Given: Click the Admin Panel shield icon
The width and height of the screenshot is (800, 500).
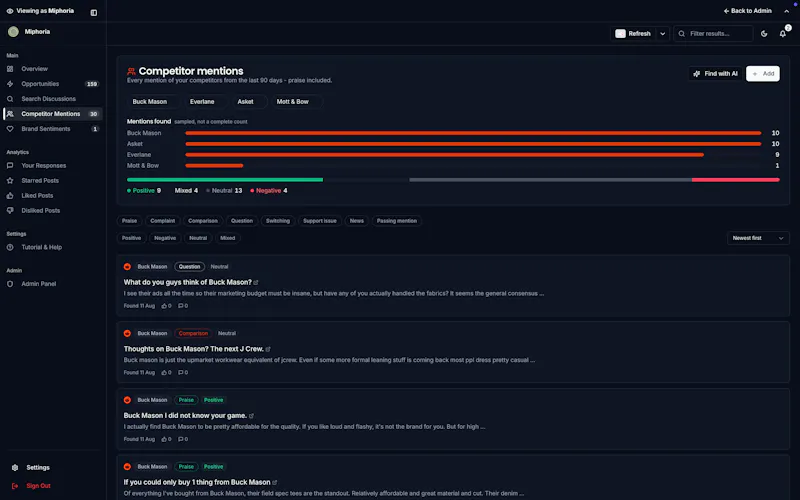Looking at the screenshot, I should 10,284.
